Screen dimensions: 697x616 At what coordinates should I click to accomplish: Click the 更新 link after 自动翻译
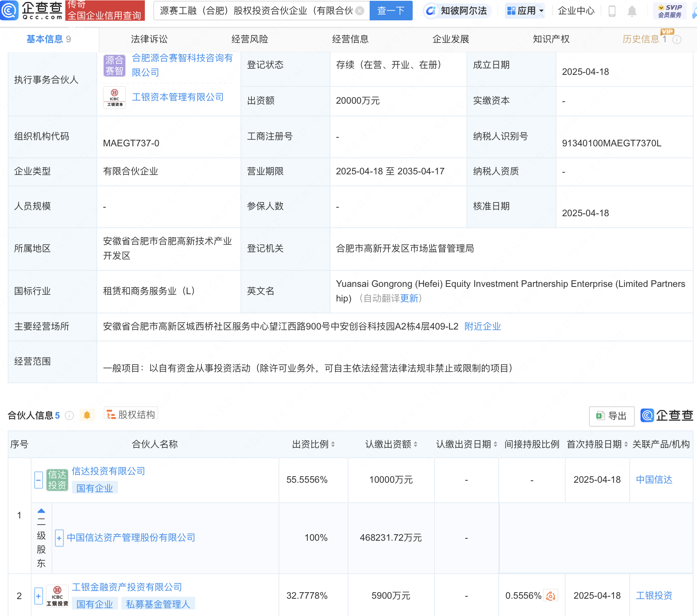click(x=409, y=298)
